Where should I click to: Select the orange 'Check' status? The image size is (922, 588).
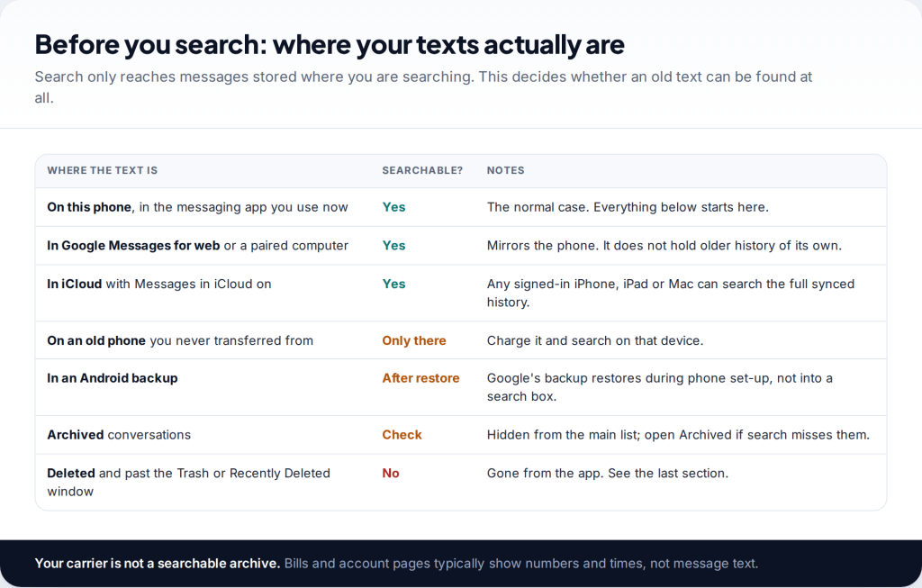click(402, 435)
